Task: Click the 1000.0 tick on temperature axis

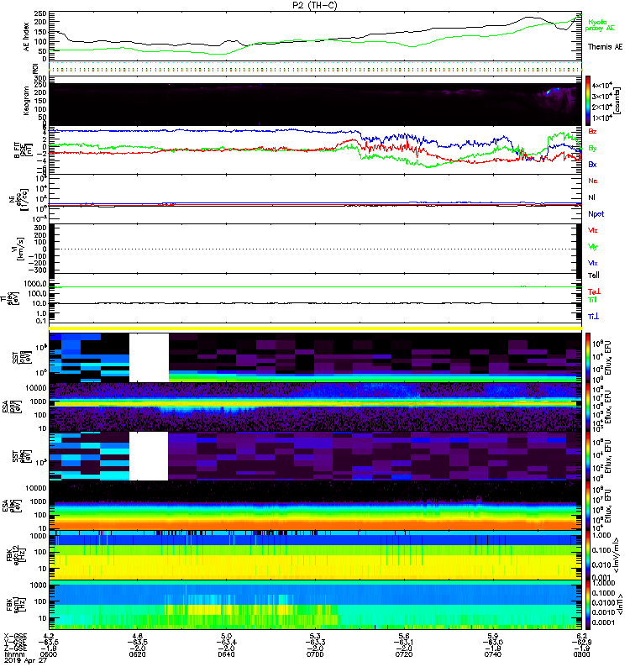Action: click(35, 284)
